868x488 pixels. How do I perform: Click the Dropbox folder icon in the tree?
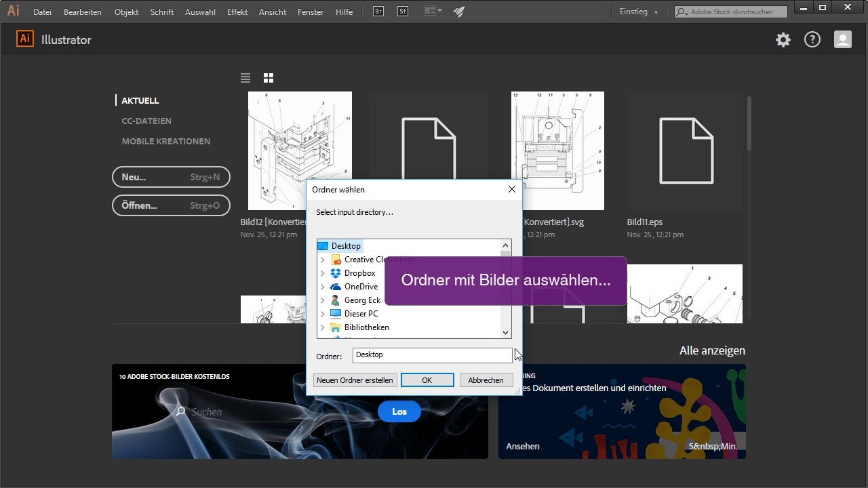336,273
